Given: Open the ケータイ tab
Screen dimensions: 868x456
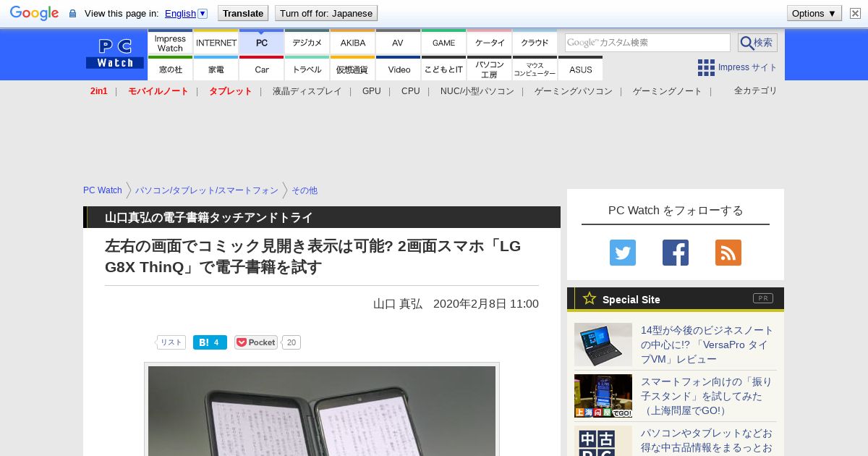Looking at the screenshot, I should (490, 42).
